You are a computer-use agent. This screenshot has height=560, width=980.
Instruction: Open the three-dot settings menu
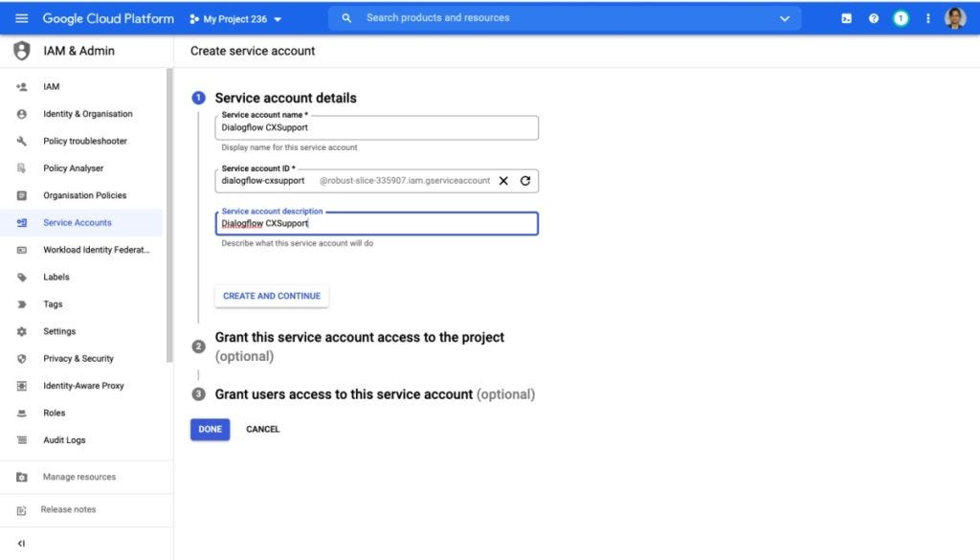tap(928, 19)
